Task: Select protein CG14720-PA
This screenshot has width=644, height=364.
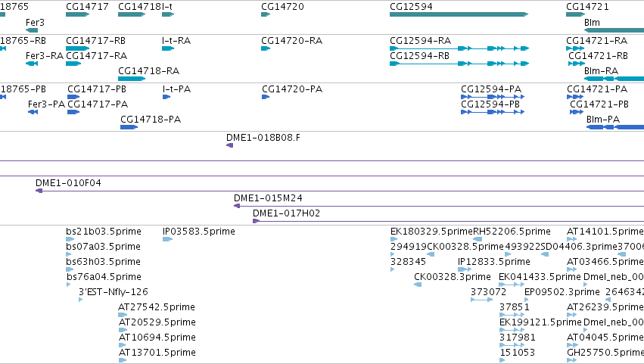Action: pos(292,89)
